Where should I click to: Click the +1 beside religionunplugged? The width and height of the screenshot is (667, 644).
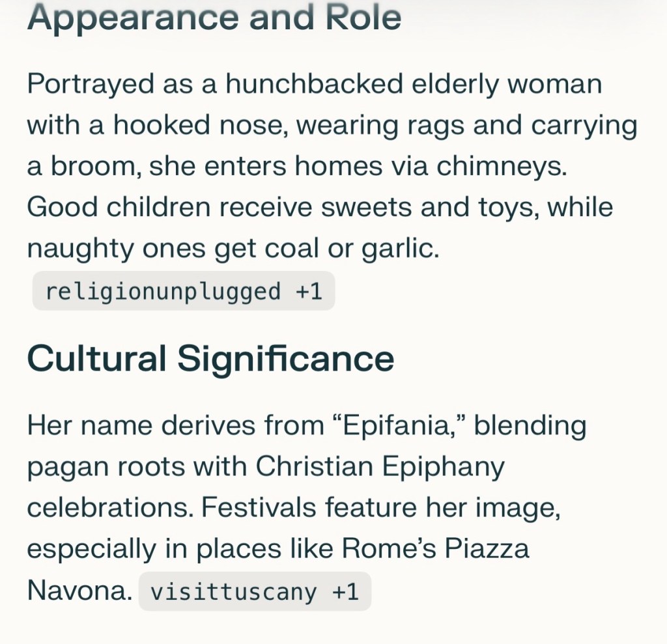pos(309,291)
